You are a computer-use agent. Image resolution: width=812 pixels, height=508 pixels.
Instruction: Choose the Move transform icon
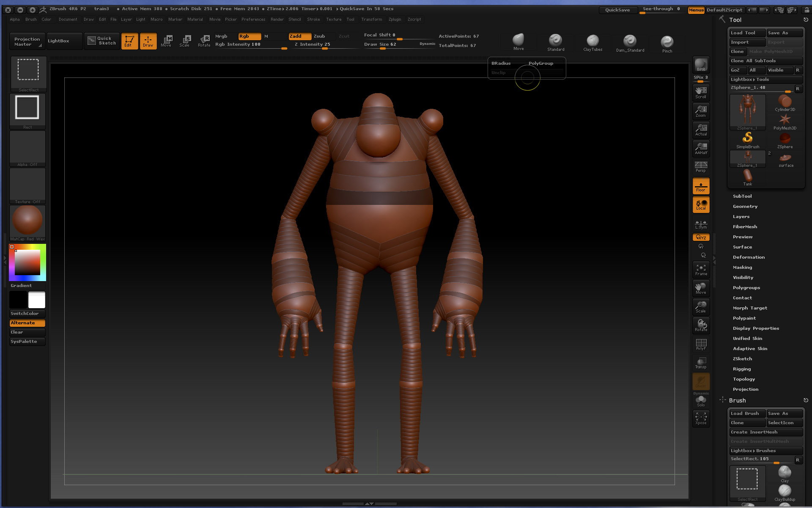(x=166, y=41)
